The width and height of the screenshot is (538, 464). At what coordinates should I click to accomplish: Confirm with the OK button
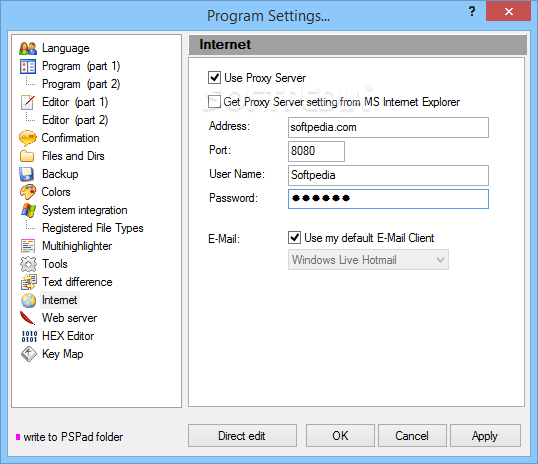tap(340, 436)
